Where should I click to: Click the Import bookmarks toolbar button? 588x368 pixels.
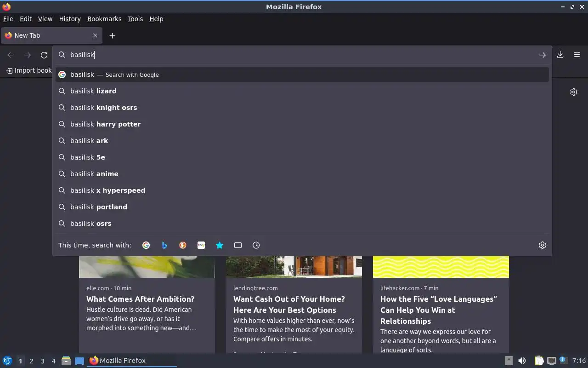pos(28,70)
